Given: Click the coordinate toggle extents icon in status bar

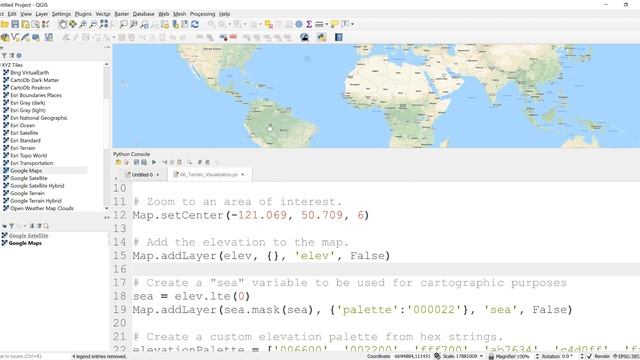Looking at the screenshot, I should 437,356.
